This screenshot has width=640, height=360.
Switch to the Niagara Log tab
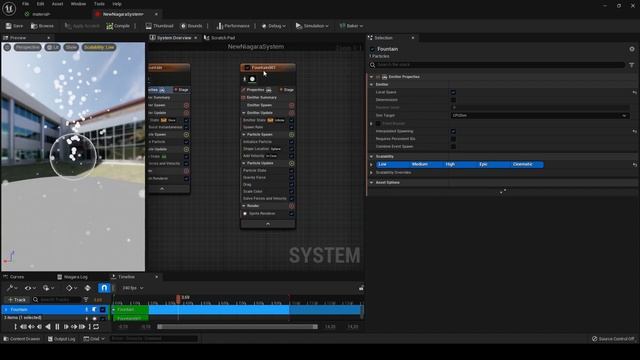73,277
